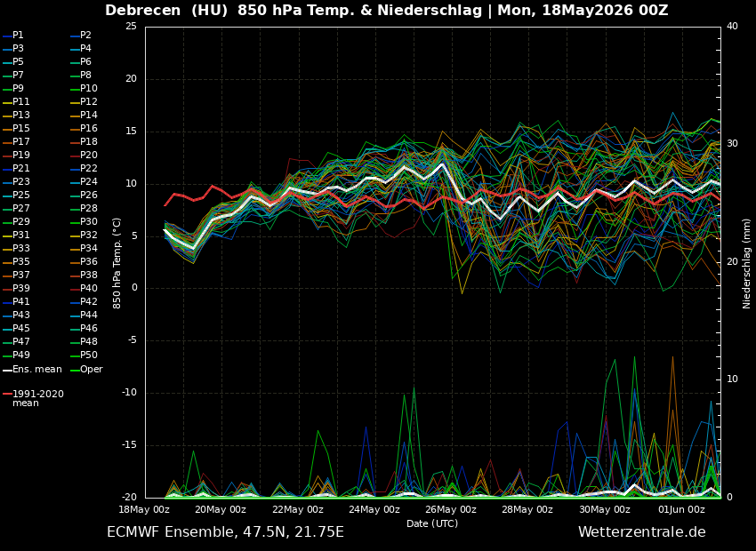Click the 'Date (UTC)' axis title

pos(432,523)
